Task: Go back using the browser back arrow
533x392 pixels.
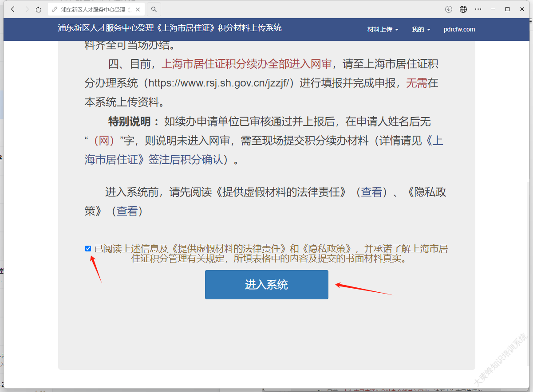Action: [x=13, y=9]
